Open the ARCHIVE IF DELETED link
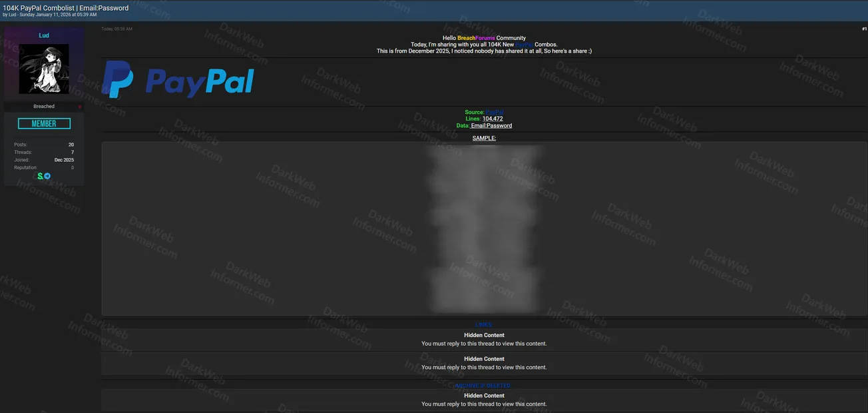Viewport: 868px width, 413px height. click(x=482, y=384)
